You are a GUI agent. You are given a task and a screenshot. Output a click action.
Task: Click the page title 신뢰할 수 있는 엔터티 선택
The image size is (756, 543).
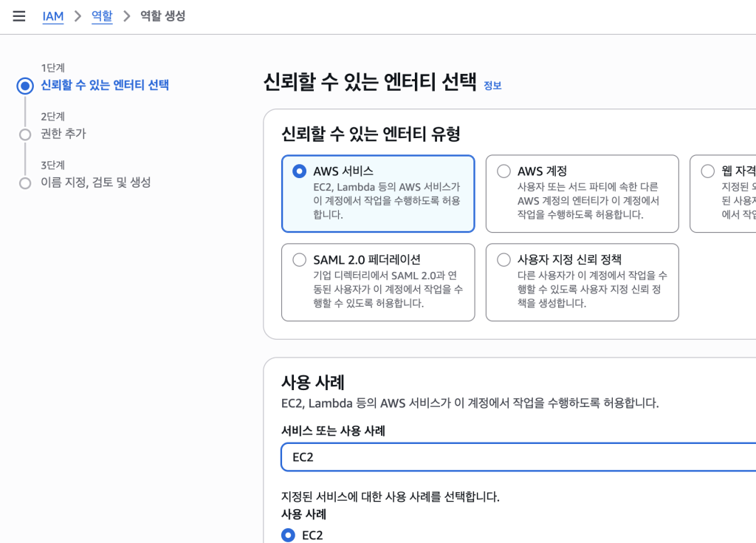(370, 83)
